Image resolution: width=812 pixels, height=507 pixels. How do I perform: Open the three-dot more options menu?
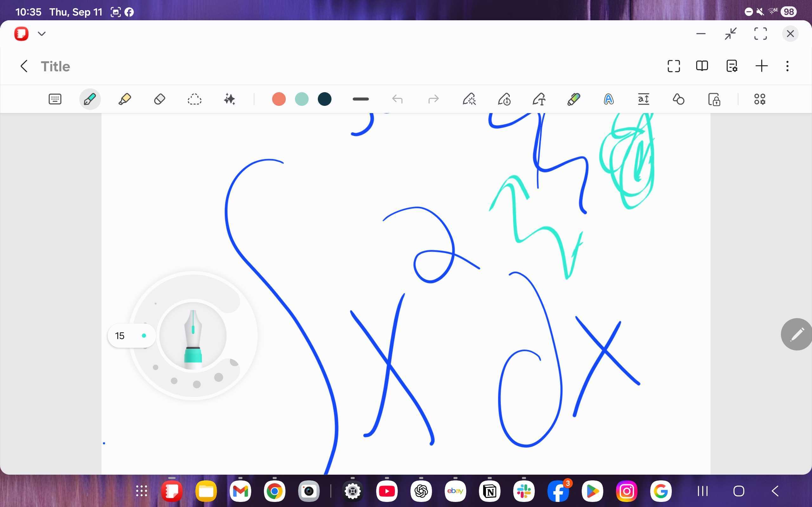click(787, 66)
